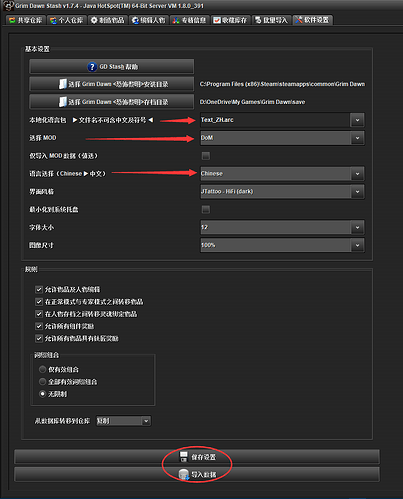Expand the JTattoo HiFi (dark) theme dropdown

point(357,192)
